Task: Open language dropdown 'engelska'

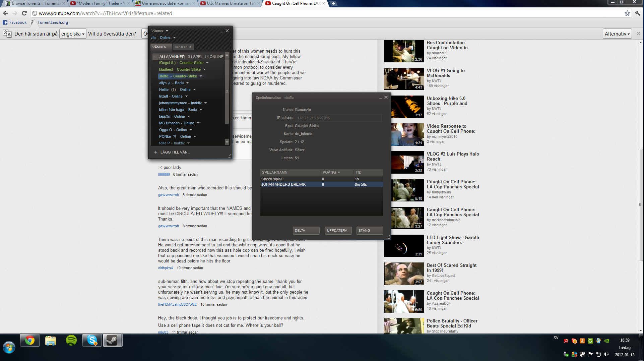Action: coord(73,34)
